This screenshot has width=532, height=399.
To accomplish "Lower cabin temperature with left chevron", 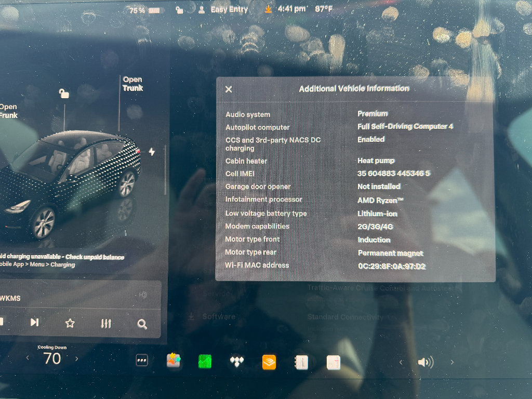I will coord(28,358).
